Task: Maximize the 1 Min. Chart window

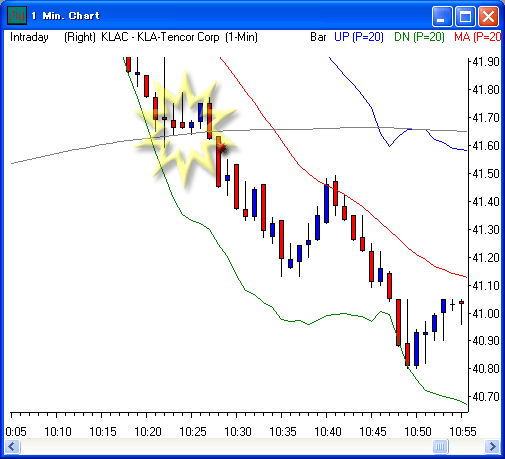Action: (465, 16)
